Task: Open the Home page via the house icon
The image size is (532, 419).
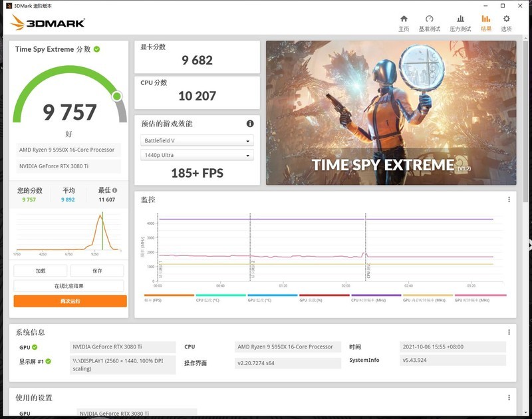Action: point(404,20)
